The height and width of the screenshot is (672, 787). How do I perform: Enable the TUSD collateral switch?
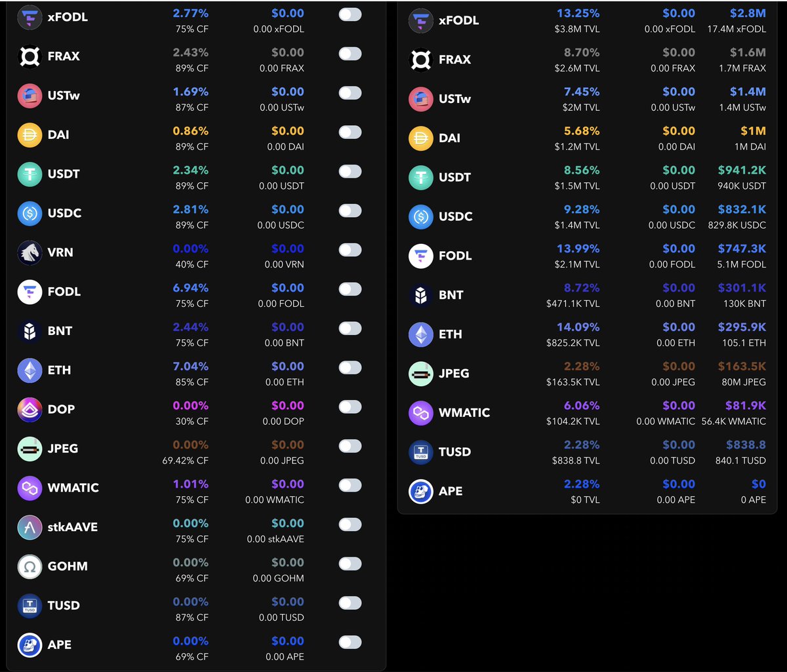[350, 603]
